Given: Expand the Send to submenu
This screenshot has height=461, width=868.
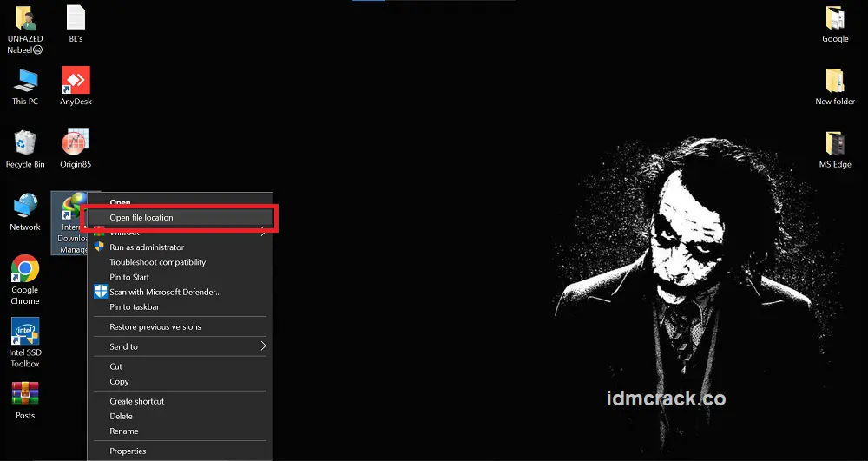Looking at the screenshot, I should (180, 347).
